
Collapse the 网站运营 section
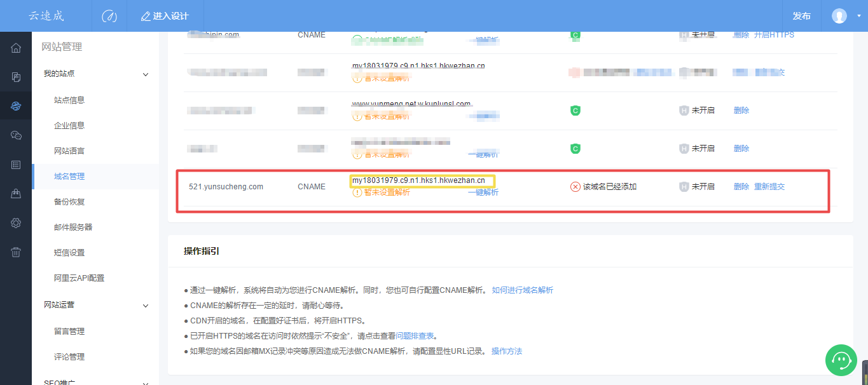146,306
